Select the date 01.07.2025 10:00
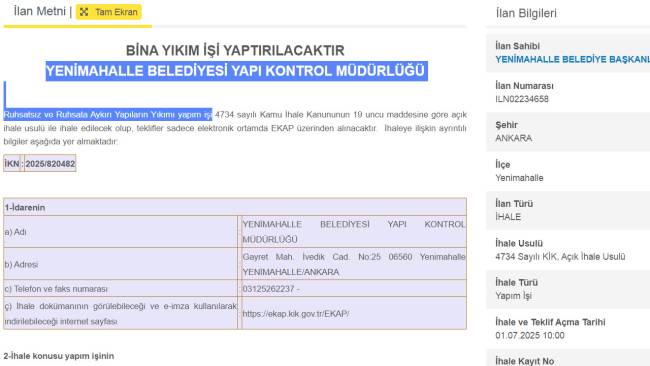Image resolution: width=650 pixels, height=366 pixels. click(x=530, y=335)
